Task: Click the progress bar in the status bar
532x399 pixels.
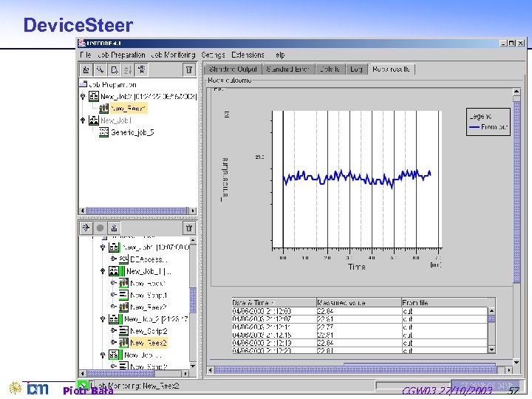Action: tap(413, 386)
